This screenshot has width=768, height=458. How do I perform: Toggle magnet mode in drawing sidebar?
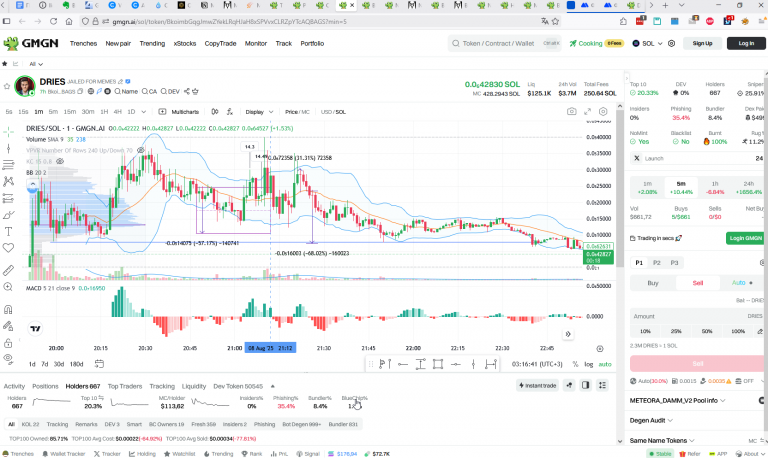tap(8, 309)
